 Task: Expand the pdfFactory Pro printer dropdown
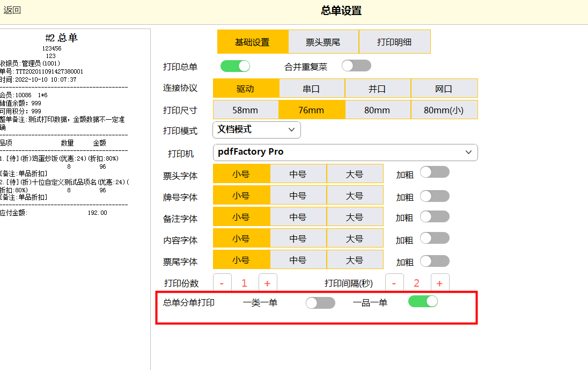(x=345, y=153)
